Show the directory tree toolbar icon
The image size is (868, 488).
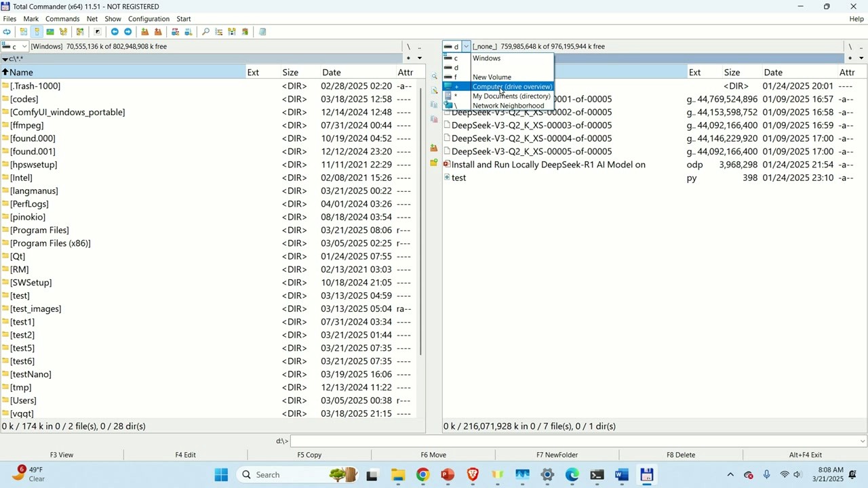[x=64, y=32]
